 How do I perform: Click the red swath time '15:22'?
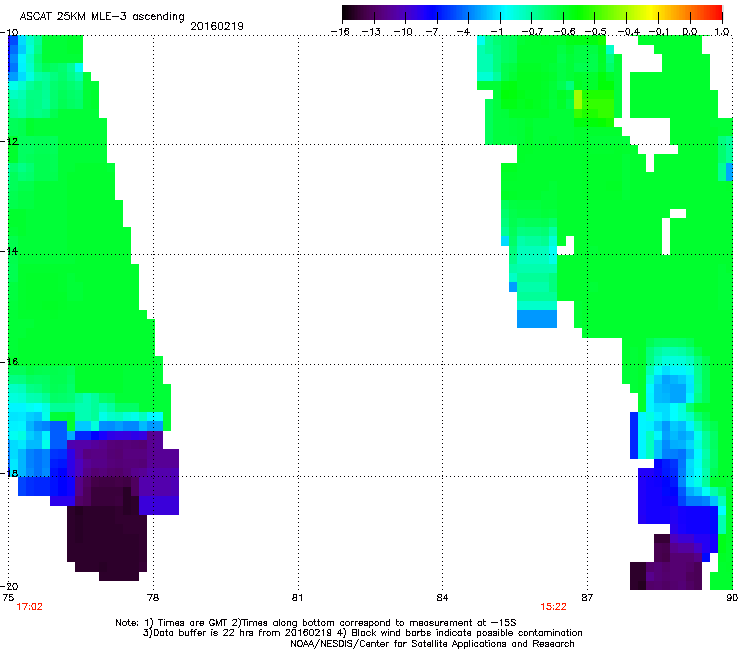(553, 607)
